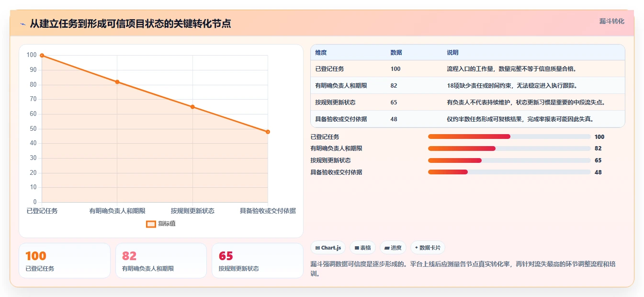The height and width of the screenshot is (297, 644).
Task: Click the paragraph starting 漏斗强调数据可信度是逐步形成的
Action: pyautogui.click(x=463, y=269)
